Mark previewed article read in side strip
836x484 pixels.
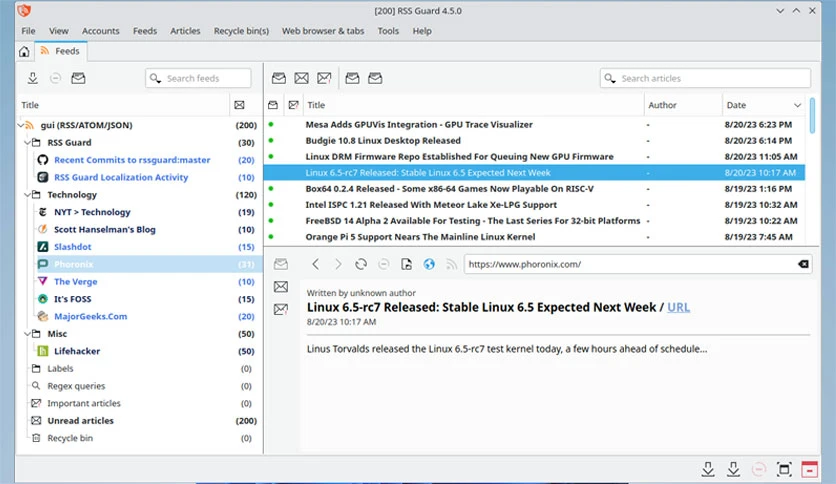(281, 264)
